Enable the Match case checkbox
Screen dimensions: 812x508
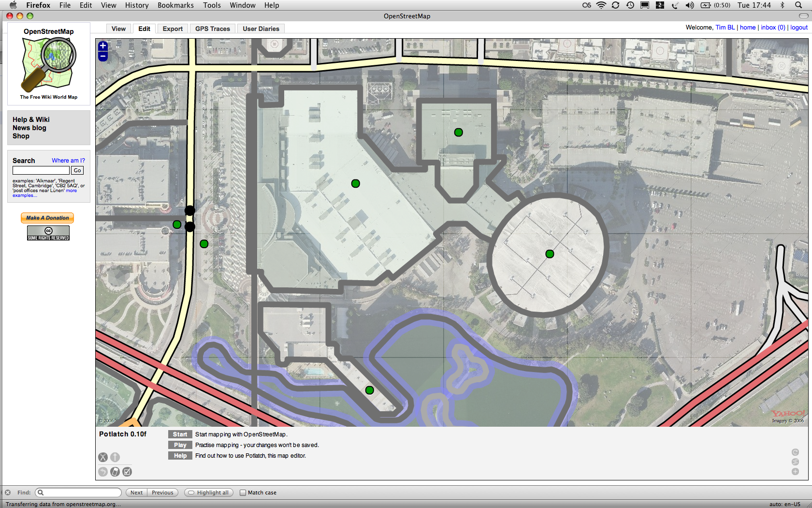point(243,493)
